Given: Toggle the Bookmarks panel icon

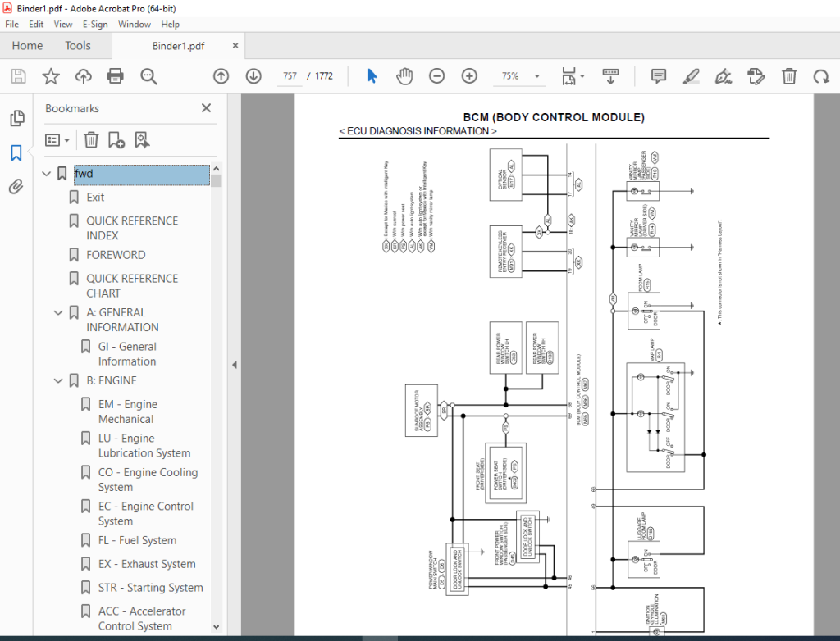Looking at the screenshot, I should 16,153.
